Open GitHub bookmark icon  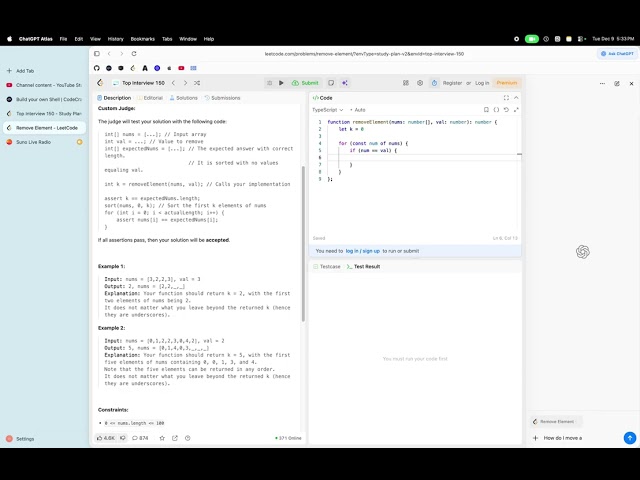coord(97,68)
